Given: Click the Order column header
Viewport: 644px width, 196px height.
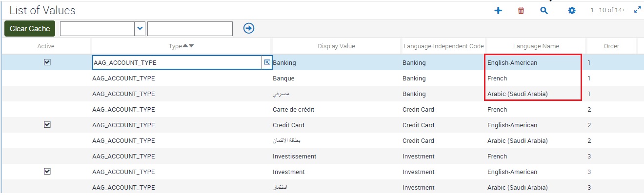Looking at the screenshot, I should (611, 46).
